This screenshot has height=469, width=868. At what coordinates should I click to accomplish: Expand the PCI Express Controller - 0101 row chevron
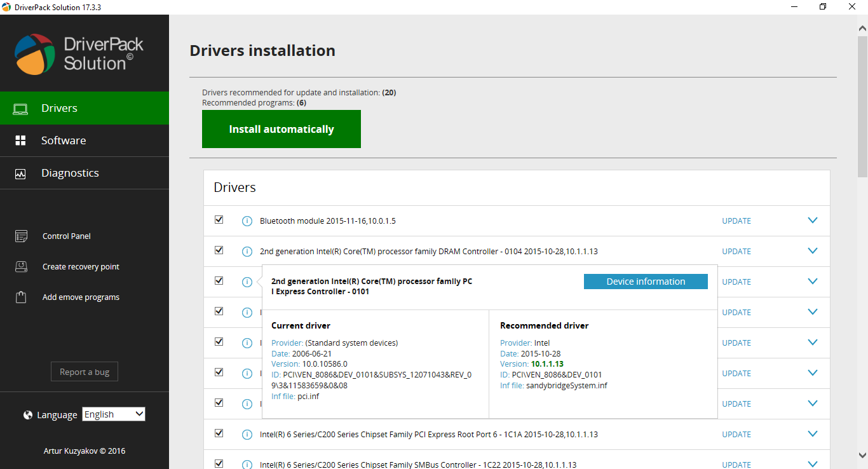click(x=812, y=282)
